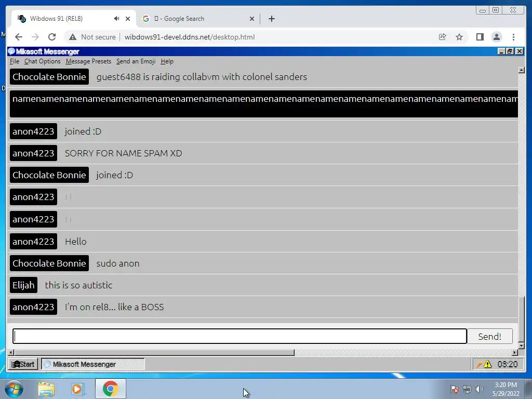The image size is (532, 399).
Task: Open the Windows 7 Start orb
Action: coord(14,389)
